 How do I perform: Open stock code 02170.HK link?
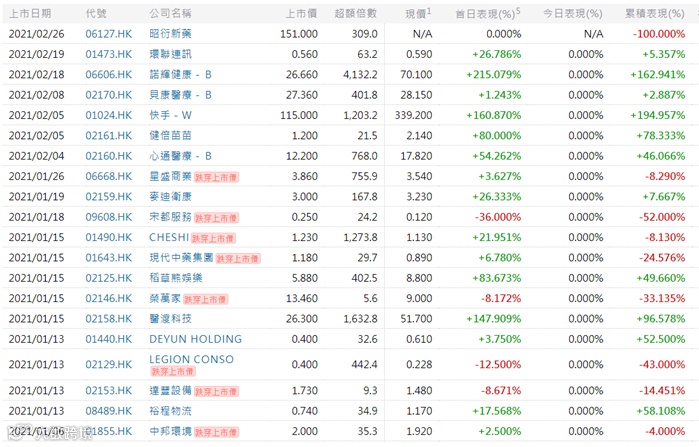[108, 95]
